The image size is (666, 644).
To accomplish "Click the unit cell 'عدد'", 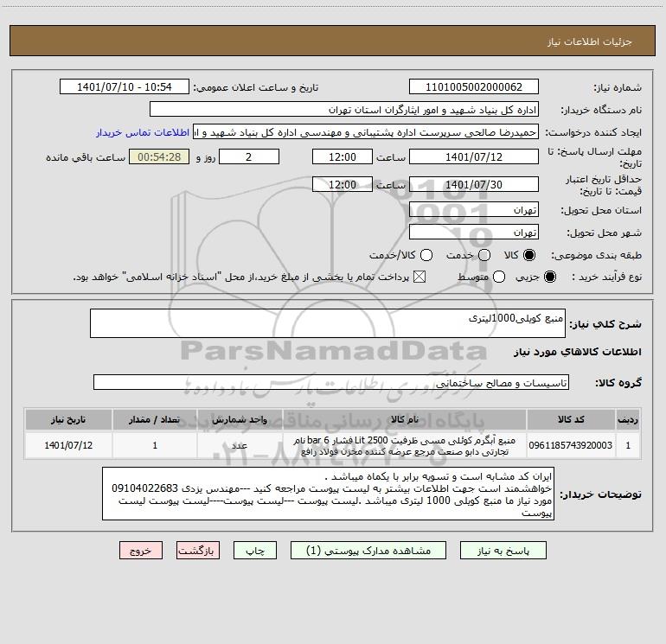I will pyautogui.click(x=240, y=445).
